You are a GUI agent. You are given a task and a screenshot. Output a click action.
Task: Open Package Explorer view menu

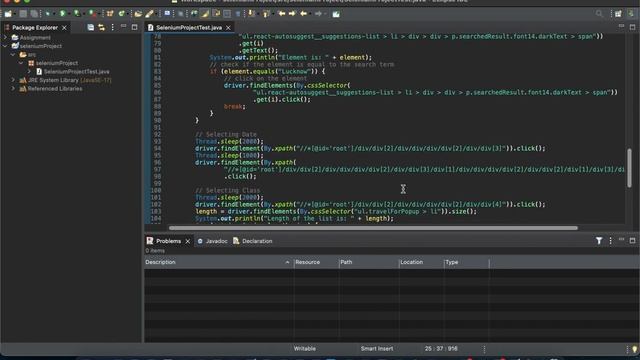(113, 27)
